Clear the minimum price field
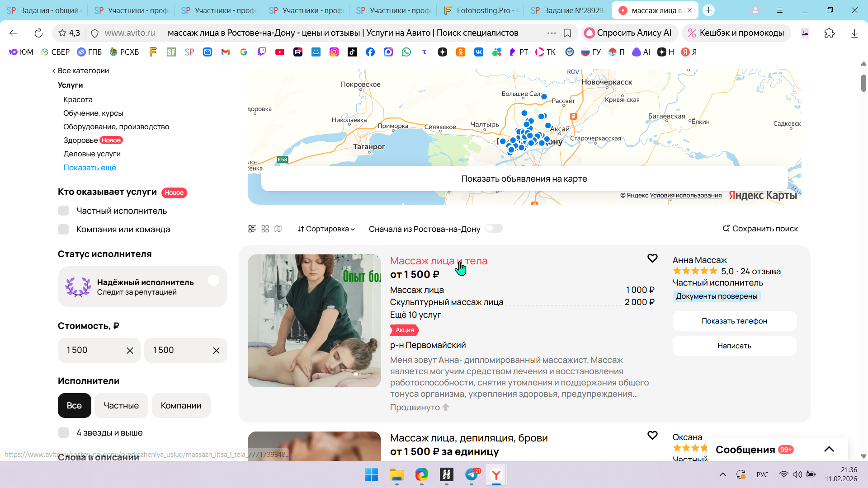868x488 pixels. point(130,351)
